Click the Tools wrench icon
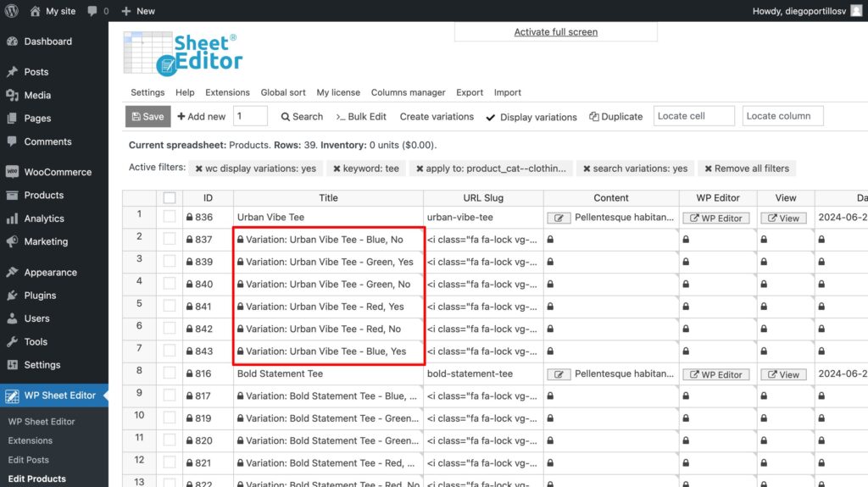Viewport: 868px width, 487px height. click(12, 342)
